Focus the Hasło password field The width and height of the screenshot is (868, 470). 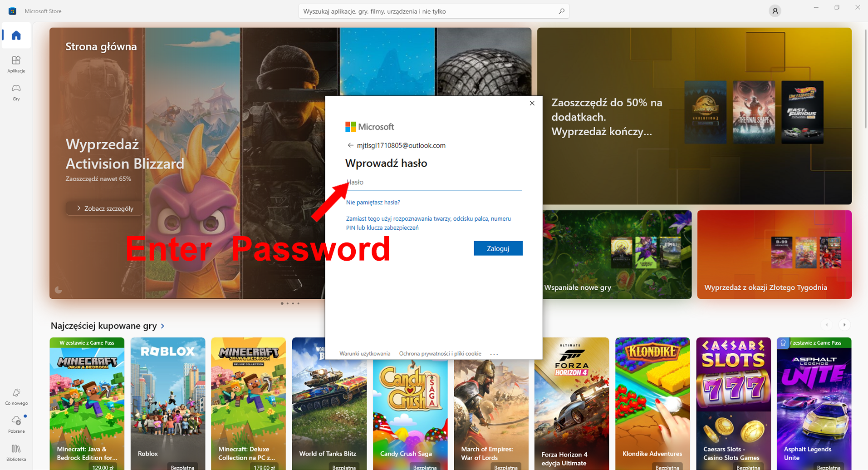[433, 182]
